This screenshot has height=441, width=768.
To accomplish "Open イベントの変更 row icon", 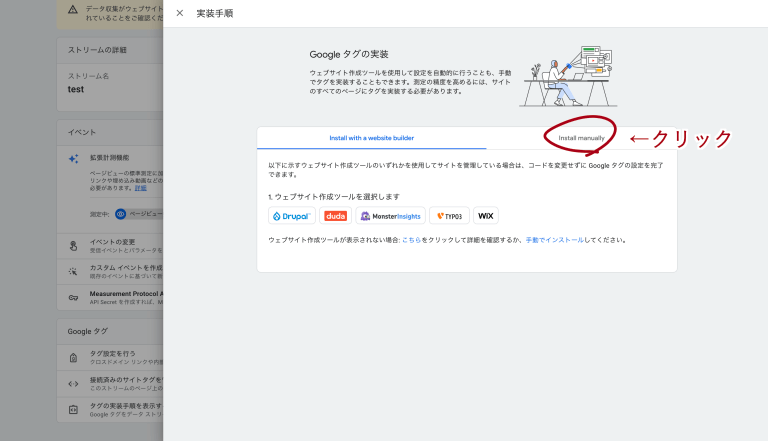I will pyautogui.click(x=73, y=246).
